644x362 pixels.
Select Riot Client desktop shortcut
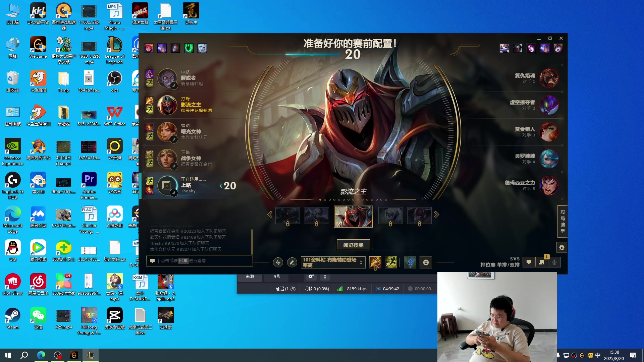point(13,285)
